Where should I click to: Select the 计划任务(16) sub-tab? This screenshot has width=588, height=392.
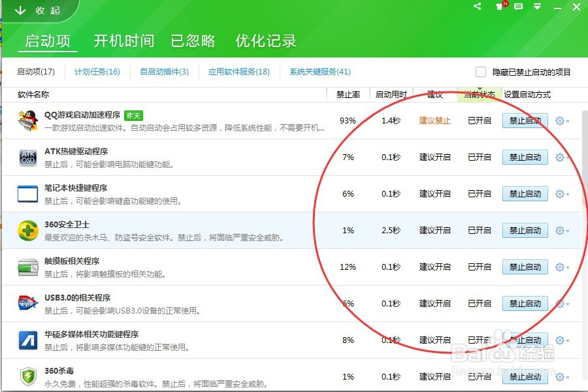tap(97, 72)
